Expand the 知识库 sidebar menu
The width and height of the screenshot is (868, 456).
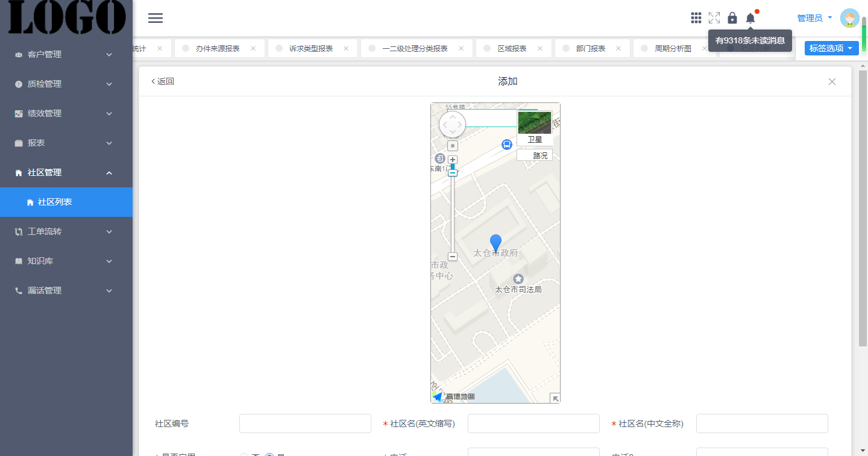tap(66, 261)
